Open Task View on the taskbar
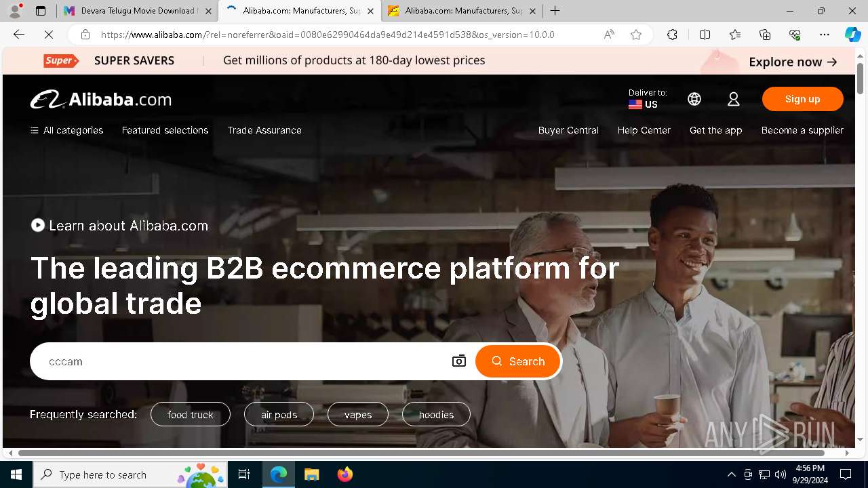This screenshot has width=868, height=488. tap(244, 474)
